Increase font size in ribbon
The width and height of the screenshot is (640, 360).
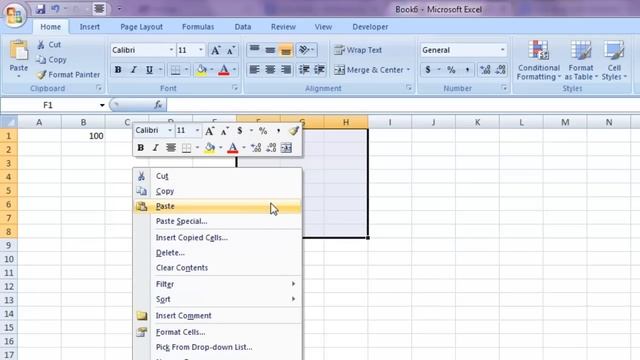(x=215, y=50)
